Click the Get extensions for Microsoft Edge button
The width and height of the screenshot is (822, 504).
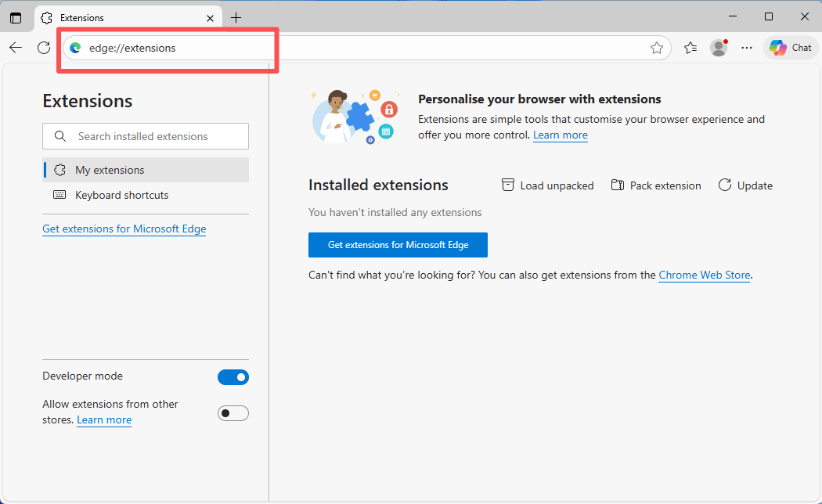pos(398,244)
